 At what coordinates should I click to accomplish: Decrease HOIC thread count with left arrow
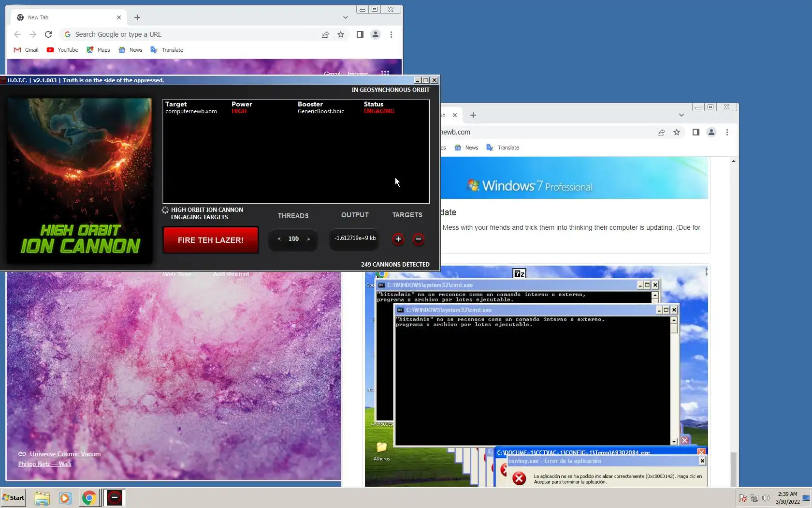pyautogui.click(x=279, y=239)
